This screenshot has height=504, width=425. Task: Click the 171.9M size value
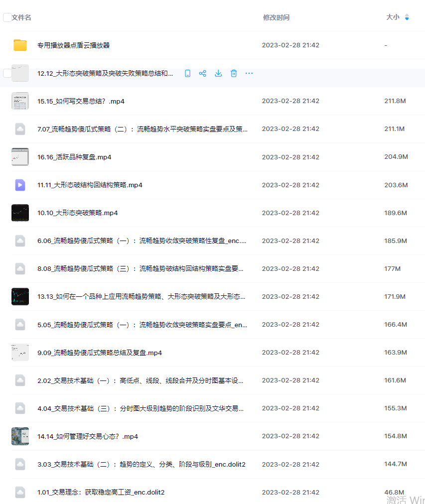coord(395,296)
